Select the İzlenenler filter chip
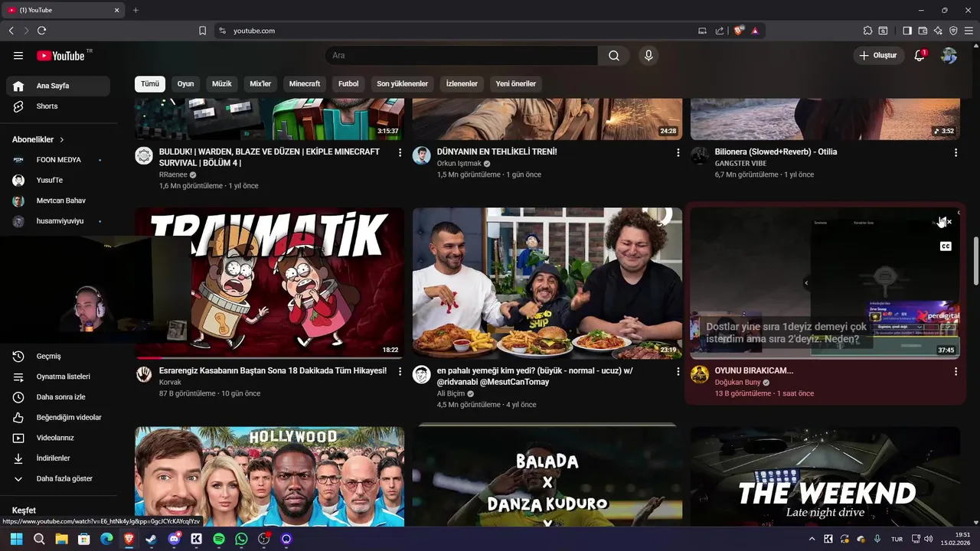Image resolution: width=980 pixels, height=551 pixels. coord(462,84)
